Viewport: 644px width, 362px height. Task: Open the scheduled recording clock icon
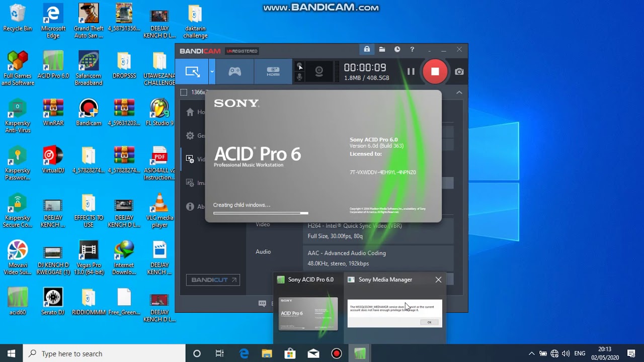pos(397,49)
